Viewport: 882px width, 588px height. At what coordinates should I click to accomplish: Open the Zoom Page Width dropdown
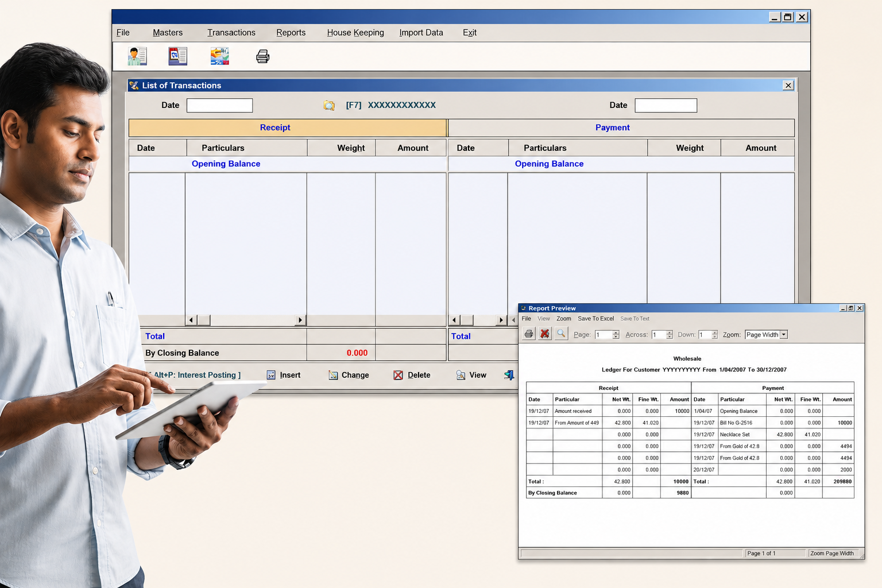(783, 335)
